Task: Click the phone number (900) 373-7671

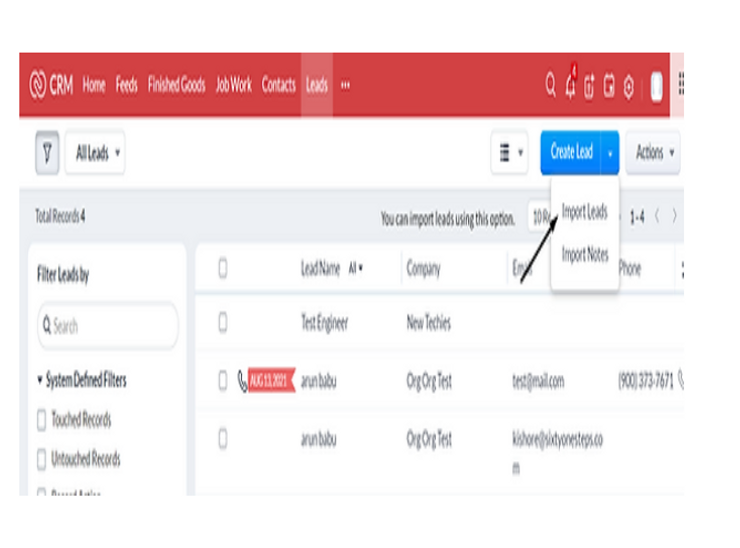Action: (x=646, y=380)
